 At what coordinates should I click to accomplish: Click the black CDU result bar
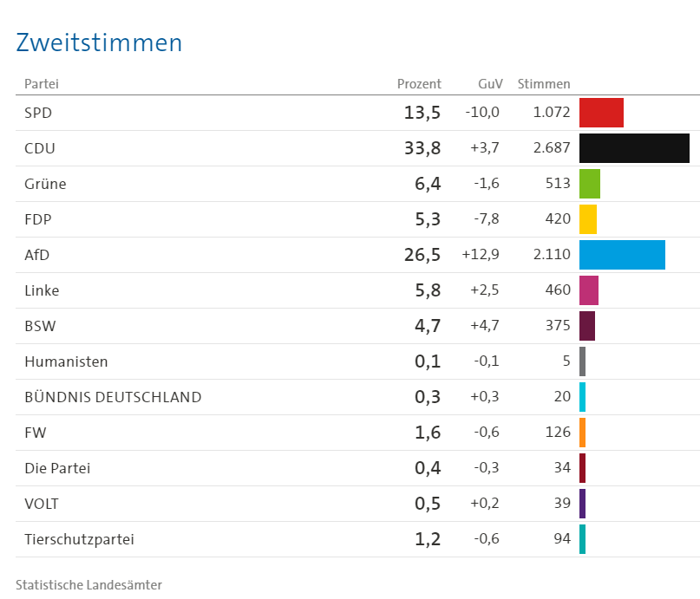(634, 148)
